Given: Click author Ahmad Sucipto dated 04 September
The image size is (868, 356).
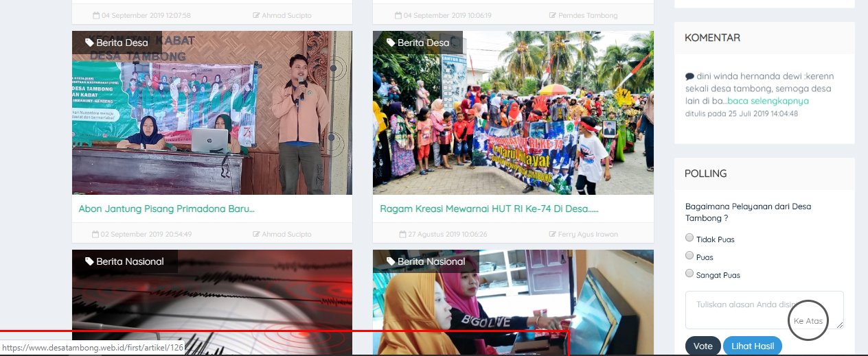Looking at the screenshot, I should pos(282,15).
